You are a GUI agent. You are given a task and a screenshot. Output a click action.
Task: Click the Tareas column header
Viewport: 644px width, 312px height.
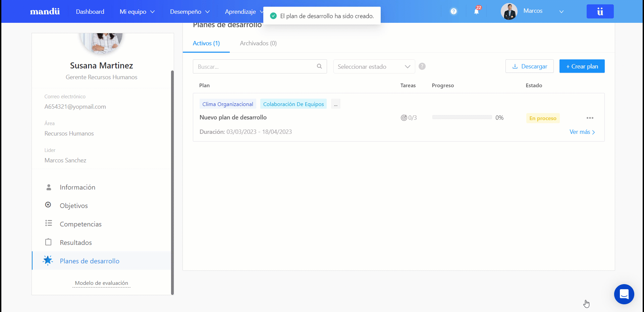[x=408, y=85]
